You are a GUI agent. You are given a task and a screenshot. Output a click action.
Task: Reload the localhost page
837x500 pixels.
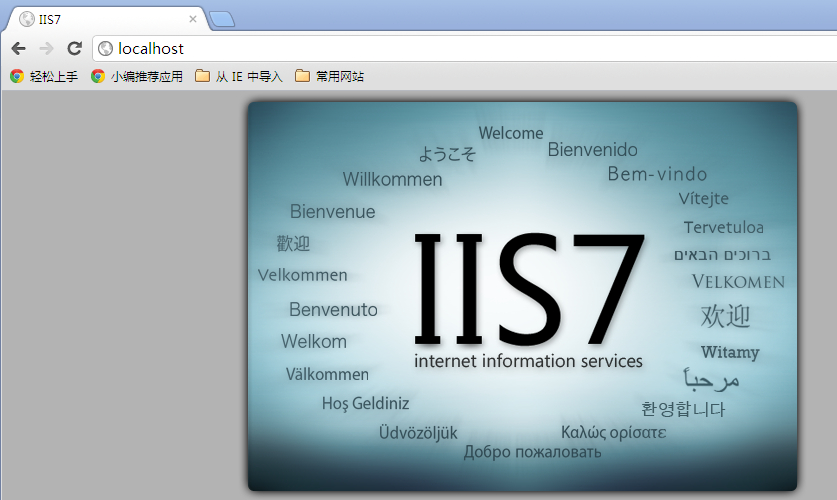(x=74, y=49)
